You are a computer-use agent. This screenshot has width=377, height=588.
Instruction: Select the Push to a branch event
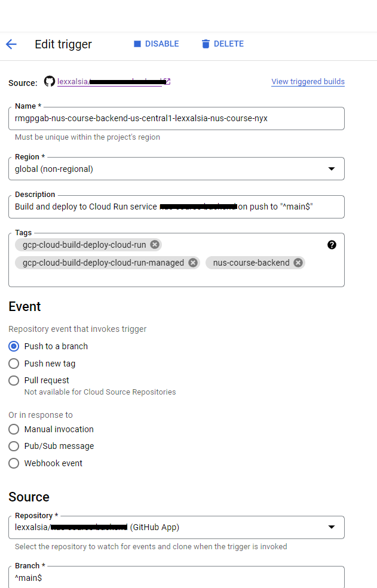tap(13, 346)
